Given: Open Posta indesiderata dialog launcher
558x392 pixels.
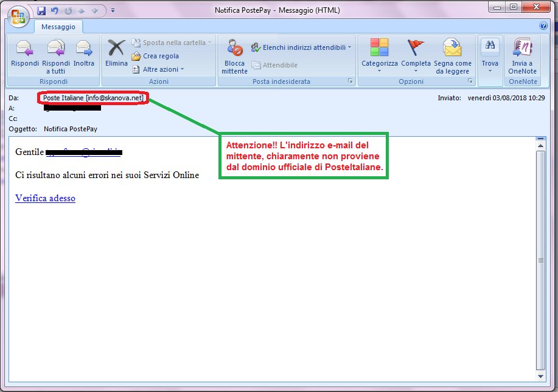Looking at the screenshot, I should [x=350, y=81].
